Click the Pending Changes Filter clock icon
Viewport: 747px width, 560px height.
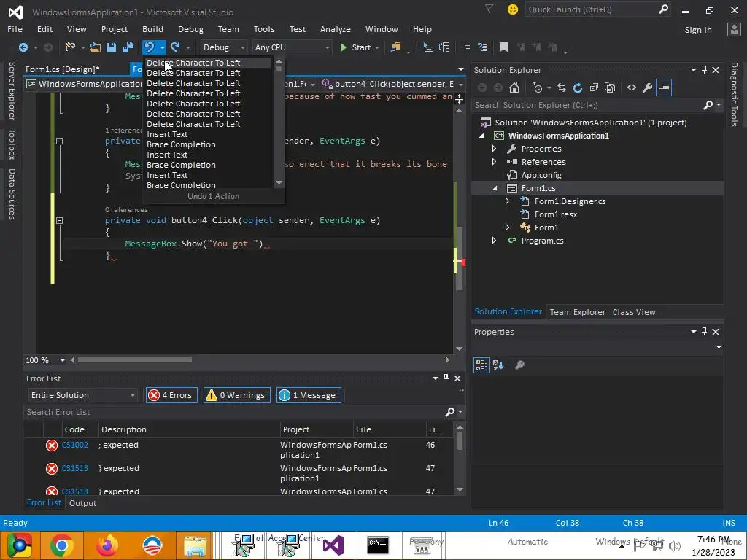point(538,87)
